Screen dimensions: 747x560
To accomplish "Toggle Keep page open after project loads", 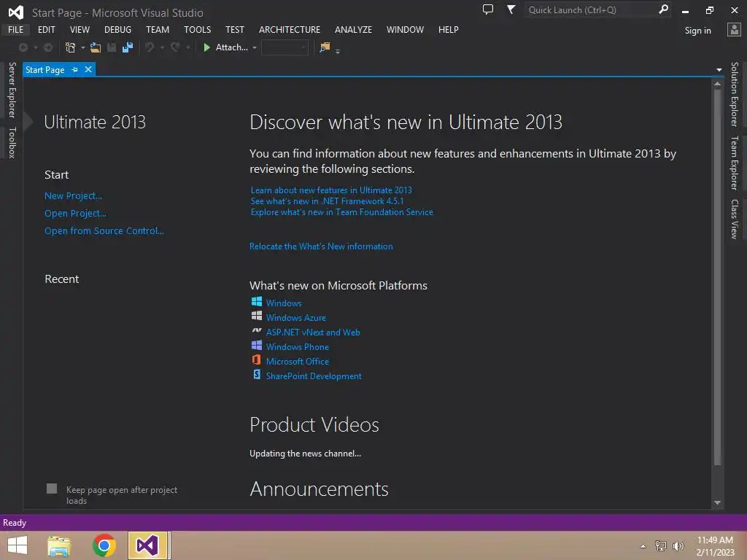I will click(x=52, y=489).
